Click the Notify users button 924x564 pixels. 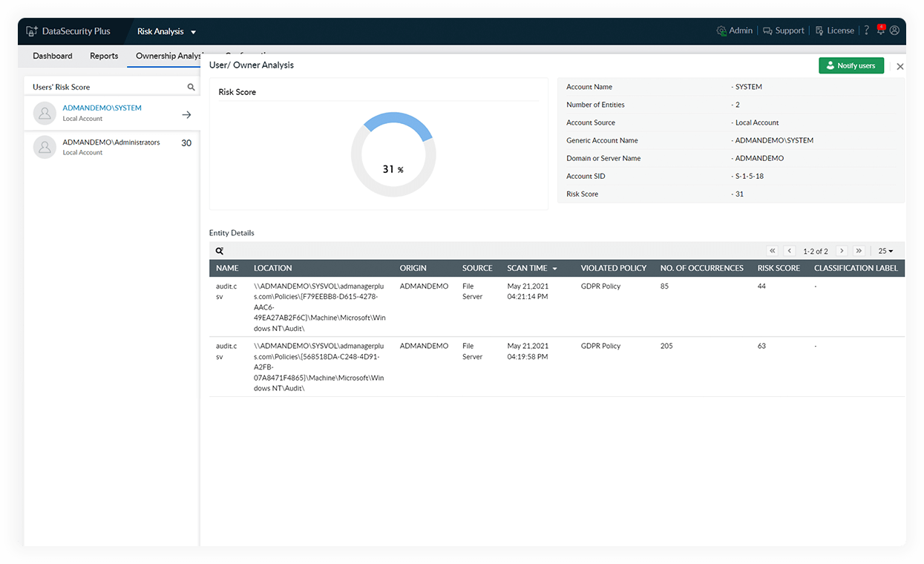851,66
